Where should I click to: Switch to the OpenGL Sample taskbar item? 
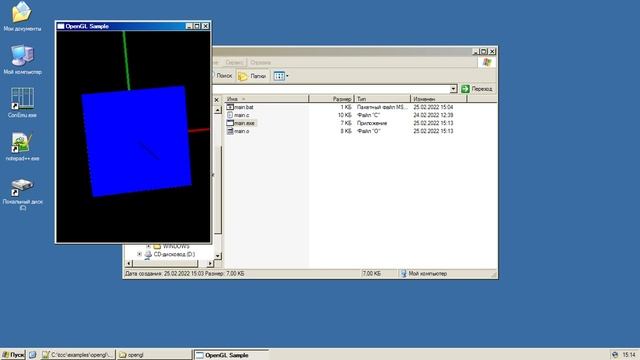(231, 355)
